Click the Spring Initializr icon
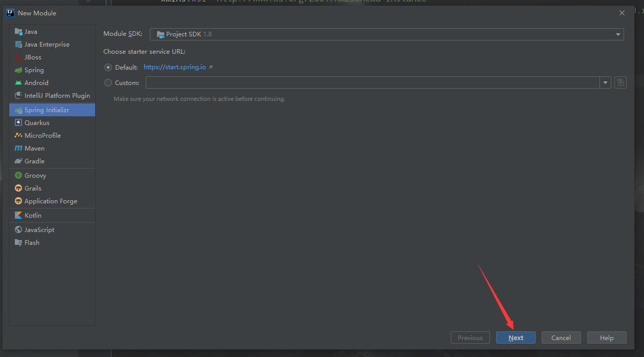This screenshot has width=644, height=357. [18, 110]
